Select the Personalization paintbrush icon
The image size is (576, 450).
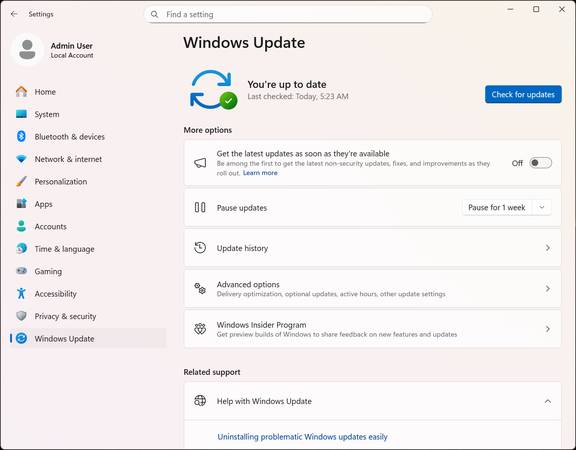tap(21, 181)
